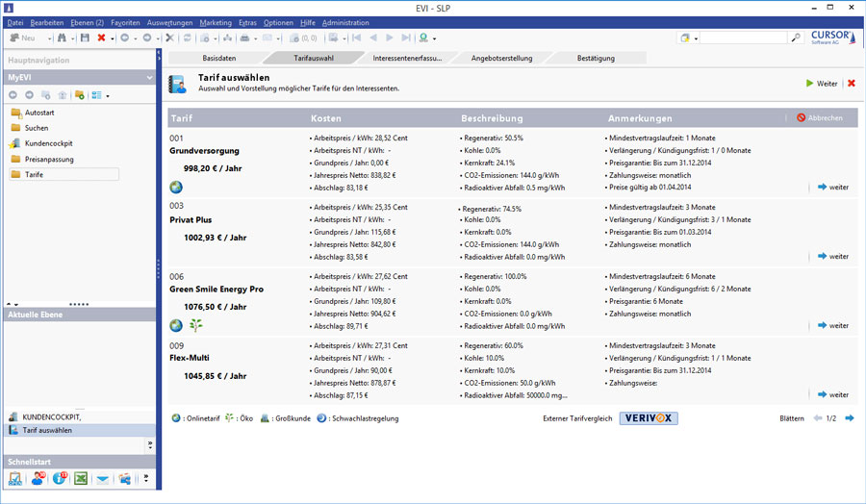Open the task checklist icon in Schnellstart

[15, 478]
